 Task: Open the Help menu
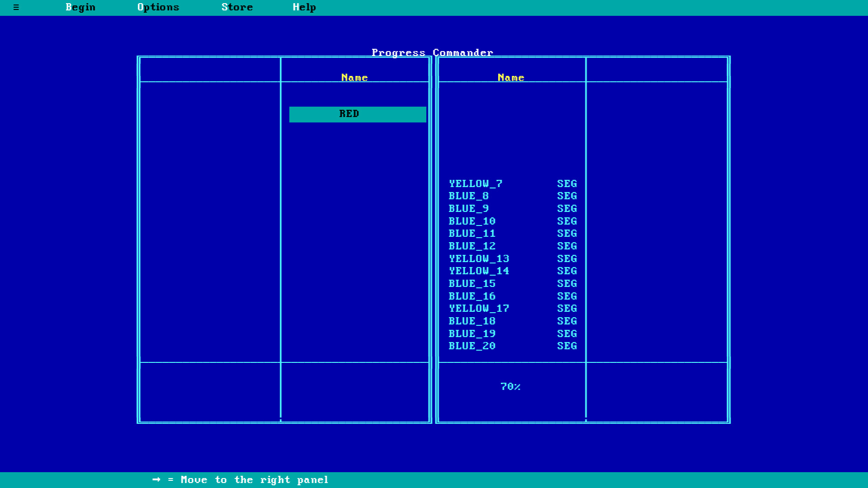tap(304, 7)
